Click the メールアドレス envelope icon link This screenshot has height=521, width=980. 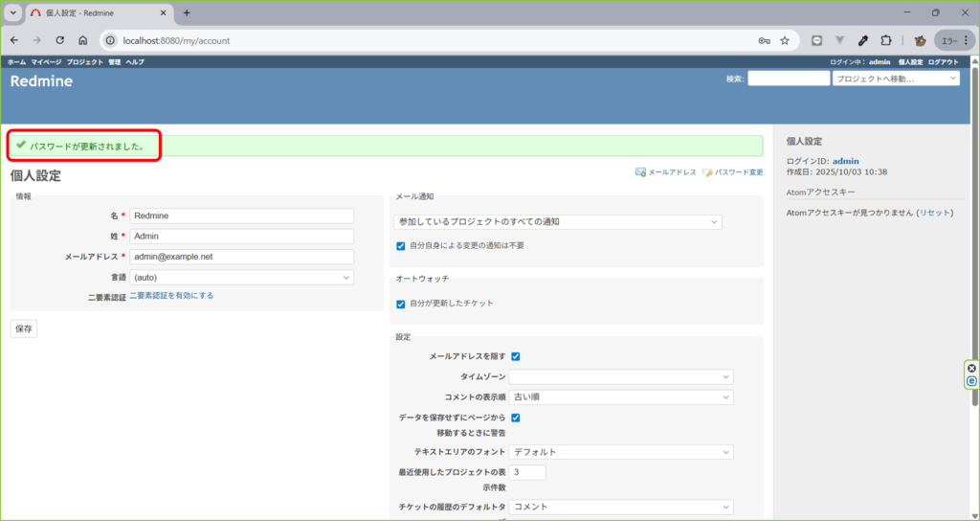coord(640,172)
